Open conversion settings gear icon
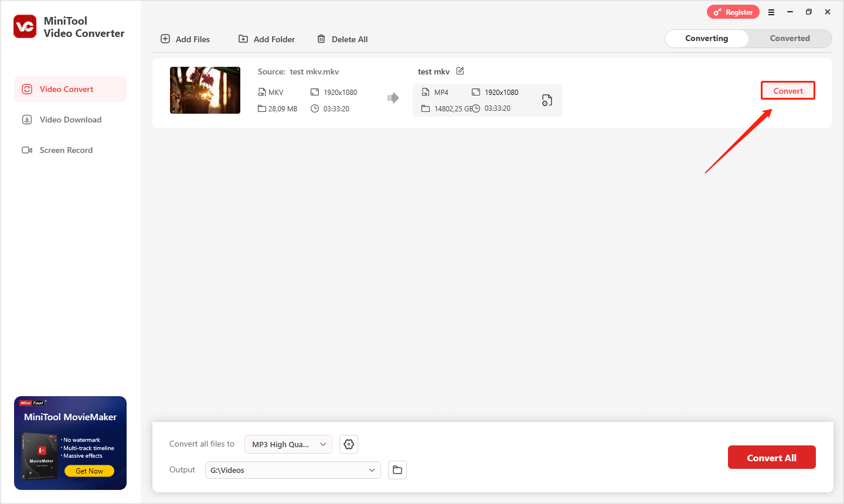 [x=349, y=444]
